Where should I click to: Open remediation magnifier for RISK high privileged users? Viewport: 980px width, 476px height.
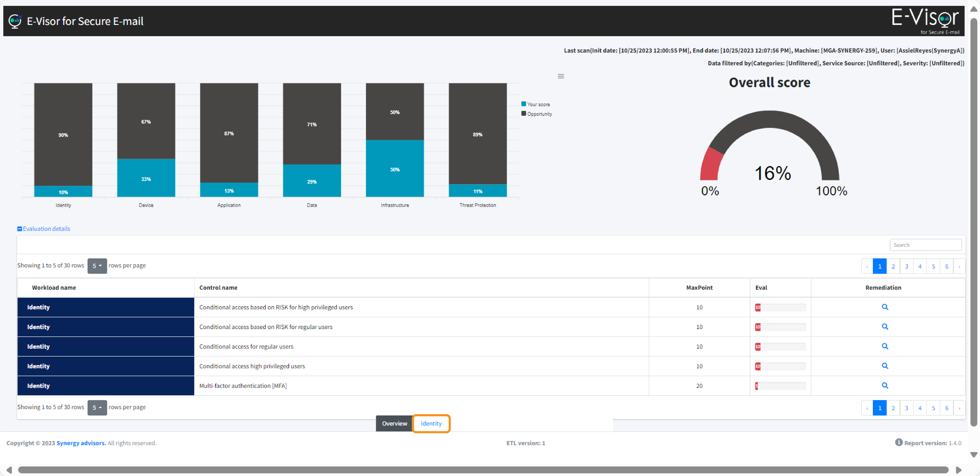click(x=885, y=307)
